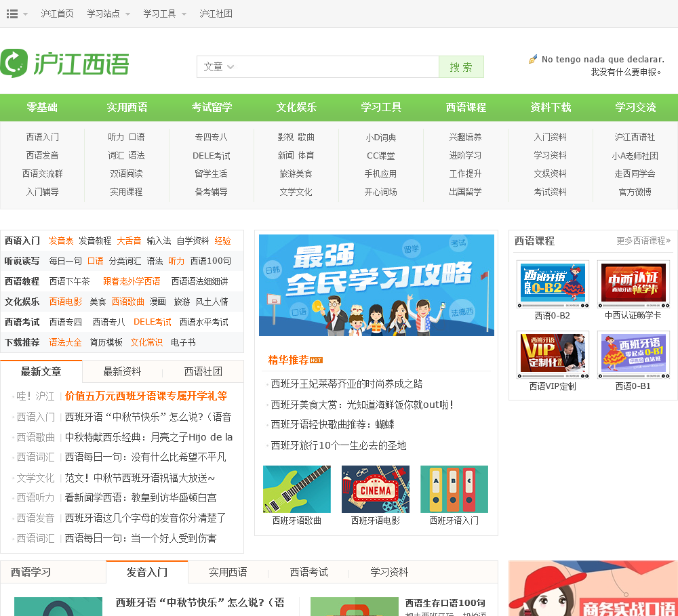Click the 西语歌曲 category label in article list

pyautogui.click(x=35, y=437)
